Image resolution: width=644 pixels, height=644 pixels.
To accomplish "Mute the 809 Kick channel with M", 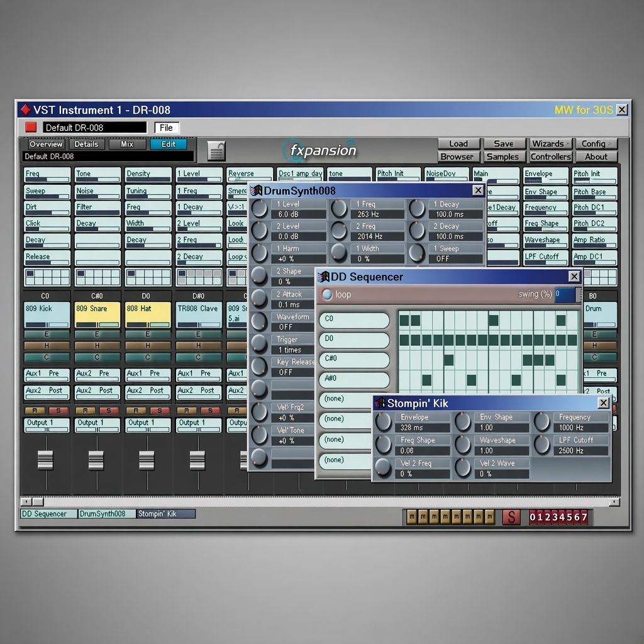I will (x=35, y=410).
